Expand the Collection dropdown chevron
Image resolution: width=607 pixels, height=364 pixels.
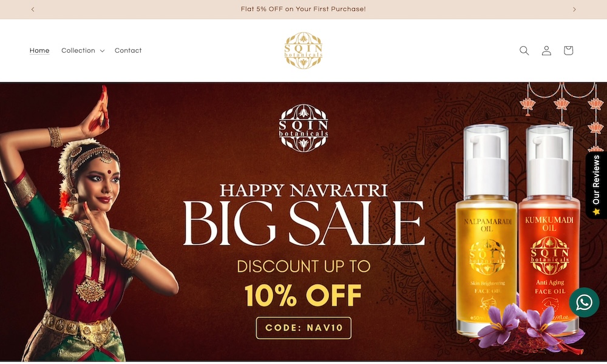click(102, 51)
